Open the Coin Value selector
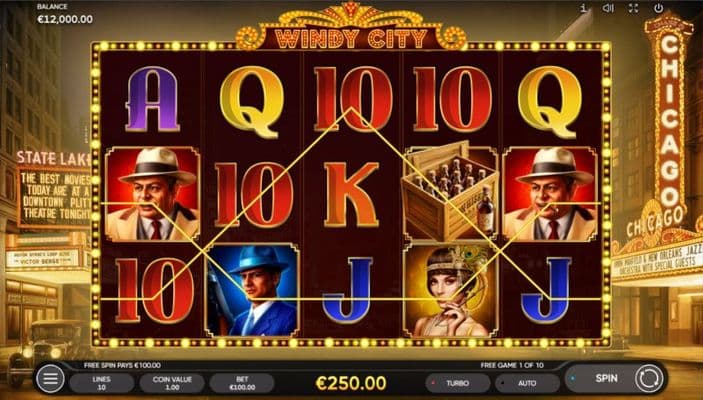Screen dimensions: 703x400 coord(172,383)
